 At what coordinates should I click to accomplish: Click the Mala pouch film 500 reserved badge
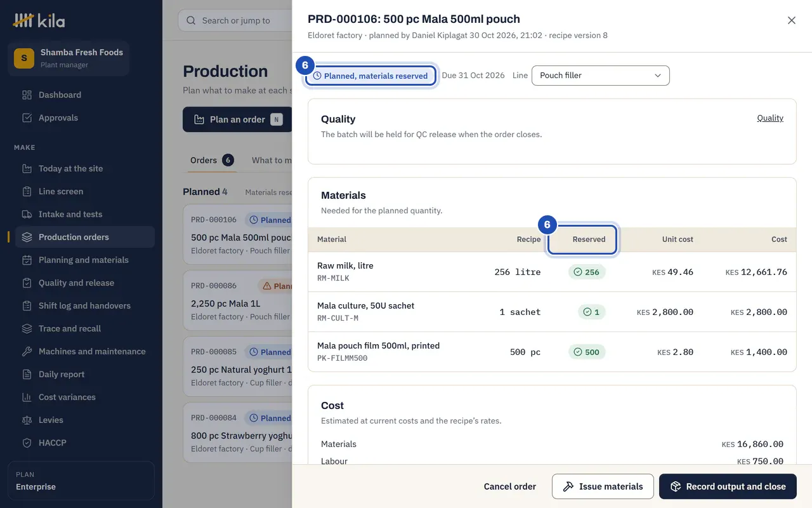587,352
